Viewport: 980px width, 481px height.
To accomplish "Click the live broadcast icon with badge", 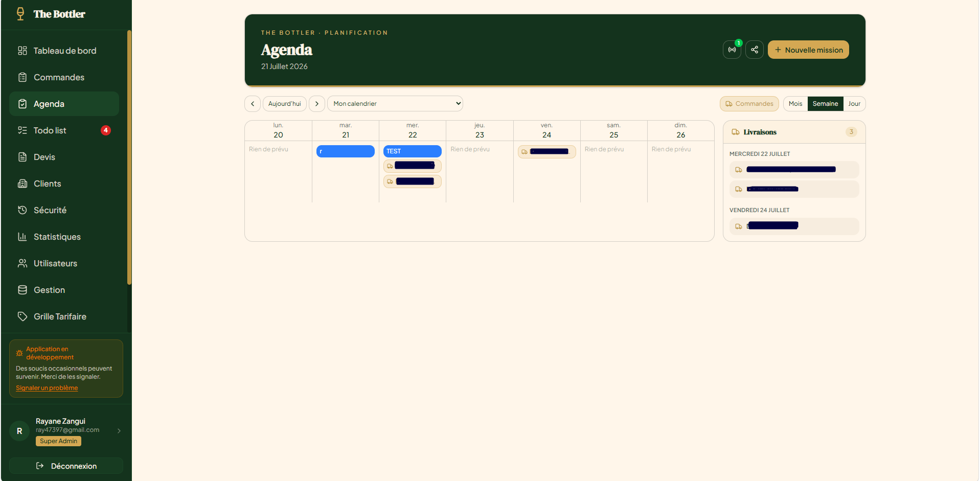I will click(732, 50).
